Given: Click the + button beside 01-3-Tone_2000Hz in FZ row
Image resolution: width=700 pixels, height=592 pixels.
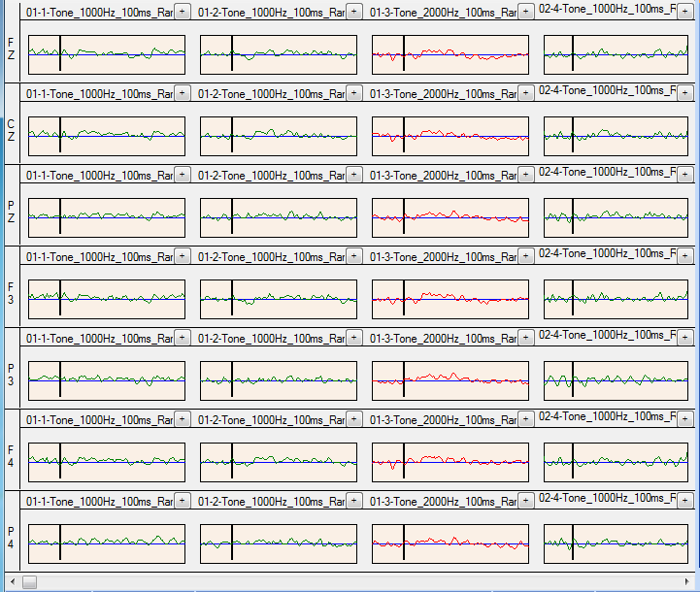Looking at the screenshot, I should coord(526,12).
